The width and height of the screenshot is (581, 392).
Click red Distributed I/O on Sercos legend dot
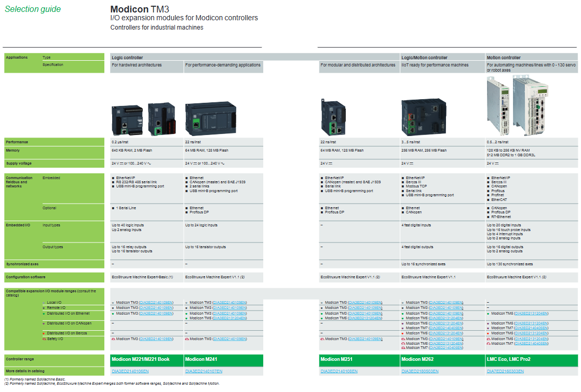pos(44,333)
